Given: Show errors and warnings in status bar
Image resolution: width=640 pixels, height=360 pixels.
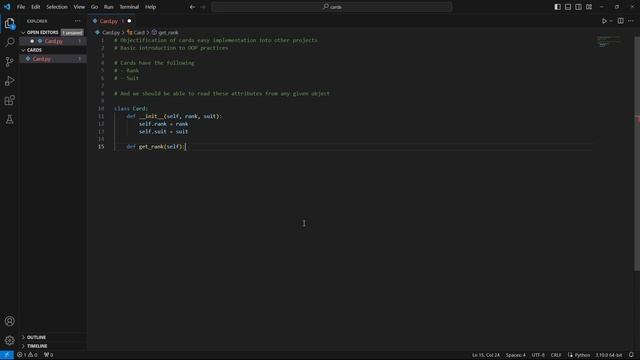Looking at the screenshot, I should pyautogui.click(x=27, y=355).
